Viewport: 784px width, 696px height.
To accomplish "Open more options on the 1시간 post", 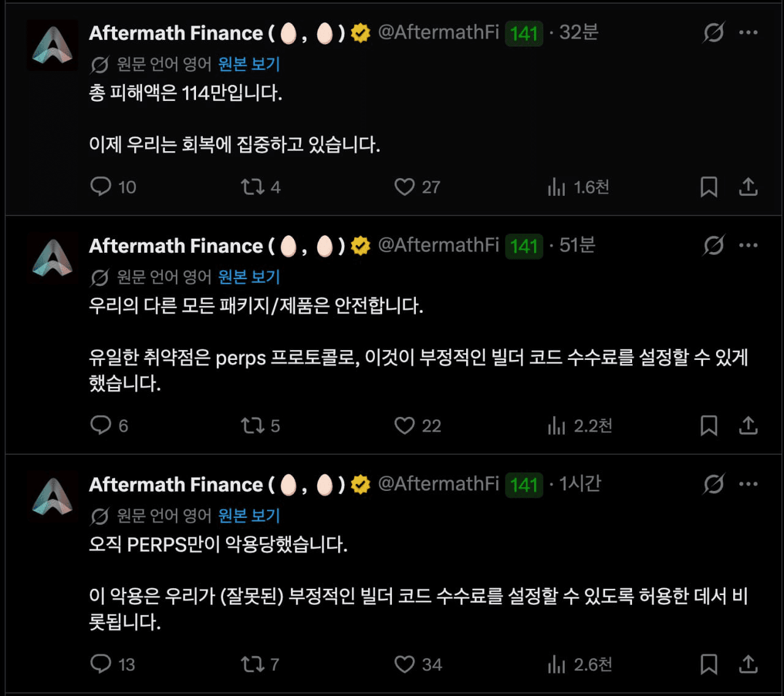I will click(748, 484).
